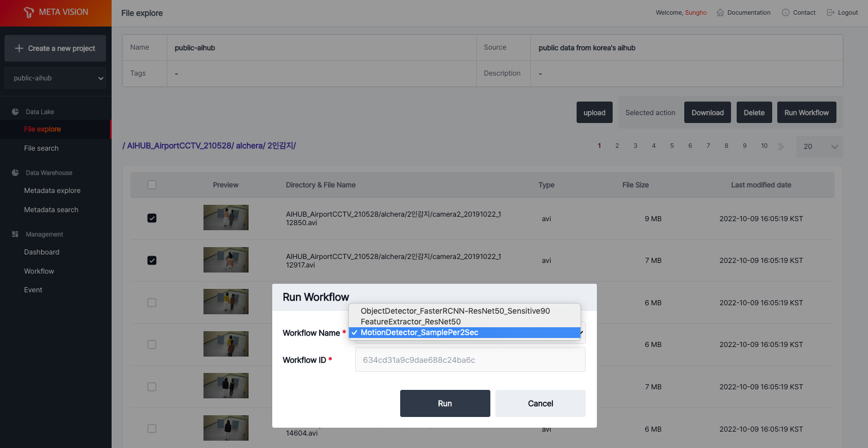Click alchera breadcrumb folder
Image resolution: width=868 pixels, height=448 pixels.
250,146
